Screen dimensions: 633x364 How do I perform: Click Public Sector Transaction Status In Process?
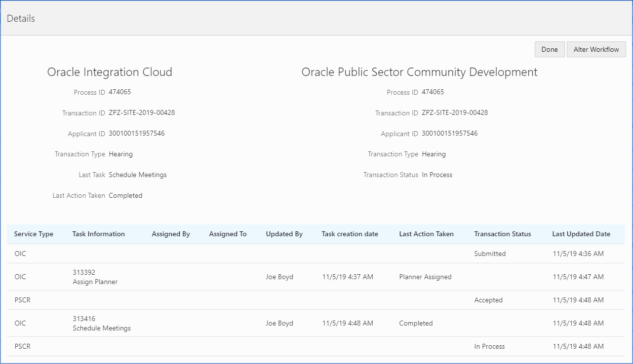tap(437, 175)
